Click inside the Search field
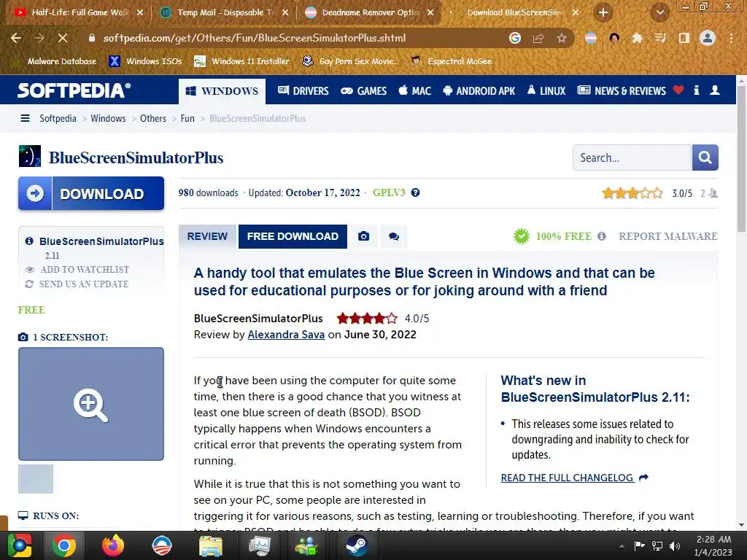The width and height of the screenshot is (747, 560). click(632, 157)
